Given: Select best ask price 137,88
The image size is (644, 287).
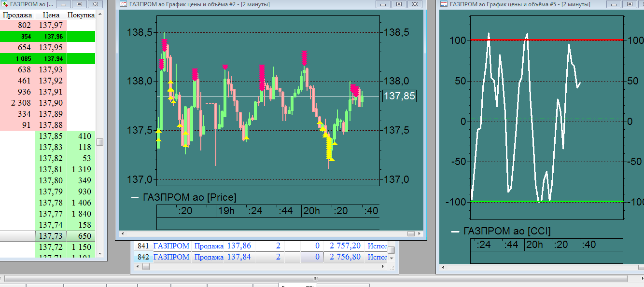Looking at the screenshot, I should coord(51,125).
